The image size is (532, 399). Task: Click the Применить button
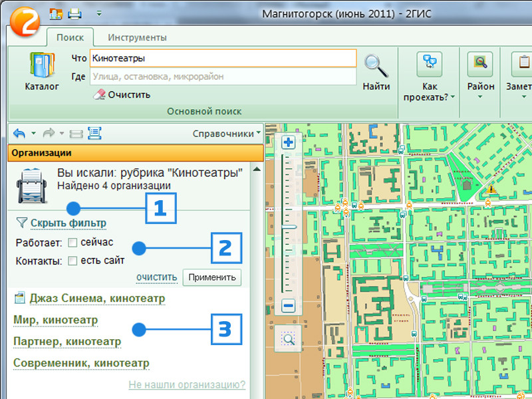point(212,277)
